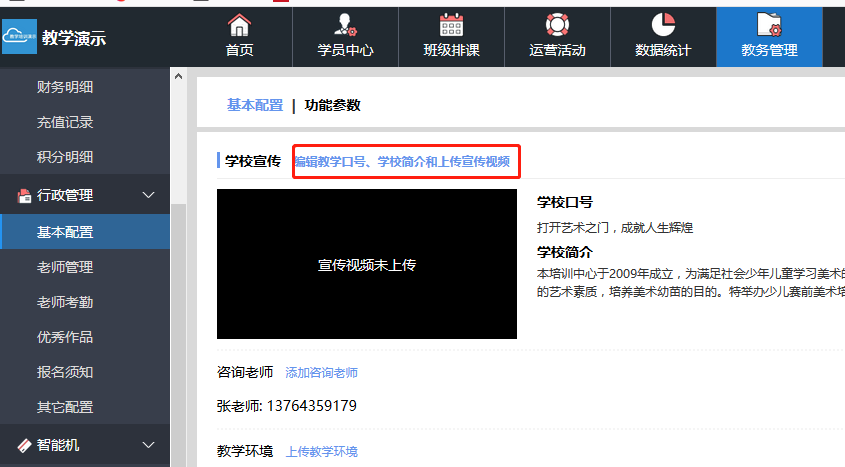This screenshot has width=845, height=467.
Task: Open 老师管理 in the sidebar
Action: point(65,267)
